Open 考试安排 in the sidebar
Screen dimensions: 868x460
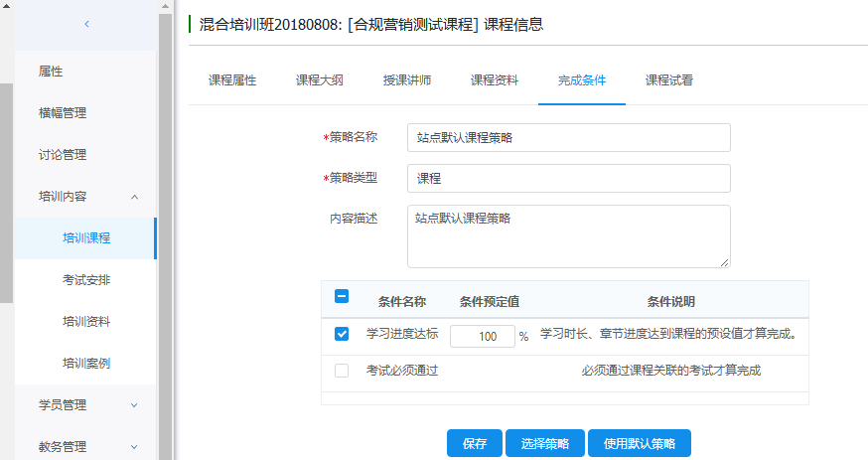click(x=86, y=280)
